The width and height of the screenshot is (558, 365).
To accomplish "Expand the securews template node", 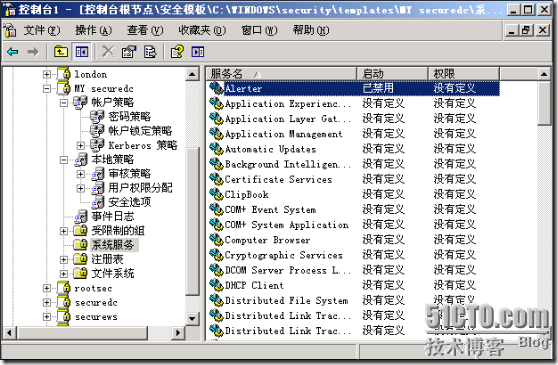I will (x=47, y=316).
